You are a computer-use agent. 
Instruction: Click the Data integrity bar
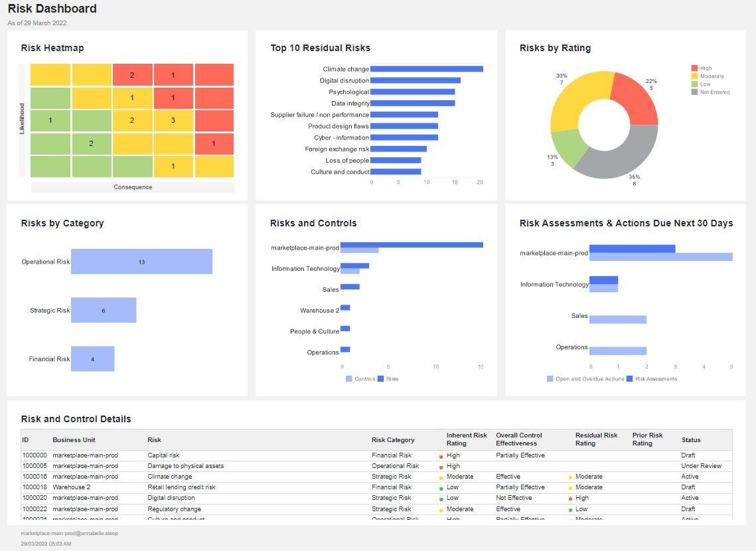pos(413,103)
